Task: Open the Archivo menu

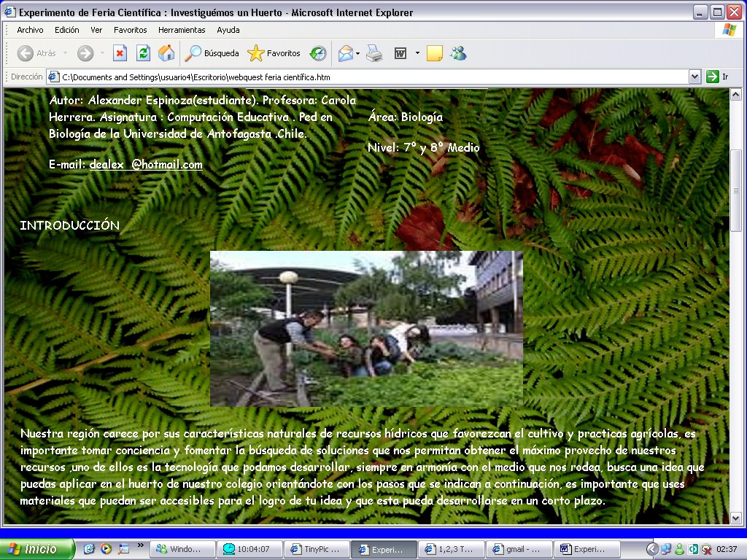Action: click(x=30, y=30)
